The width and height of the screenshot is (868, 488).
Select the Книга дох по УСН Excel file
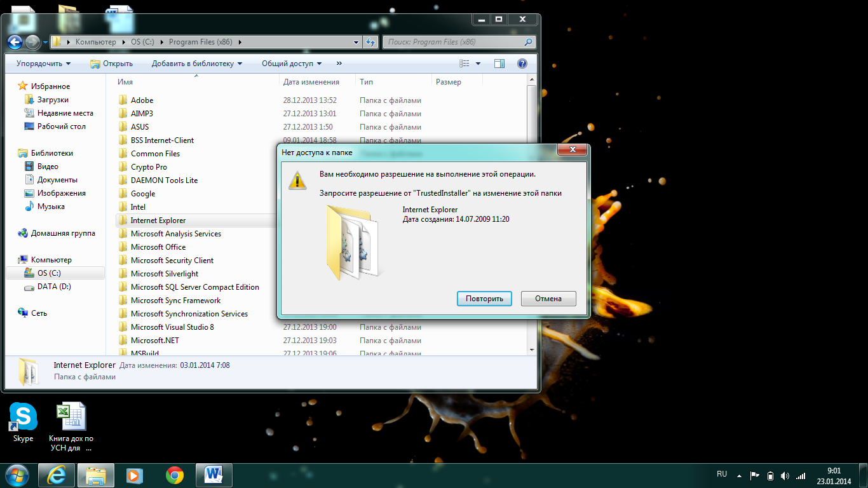point(71,427)
